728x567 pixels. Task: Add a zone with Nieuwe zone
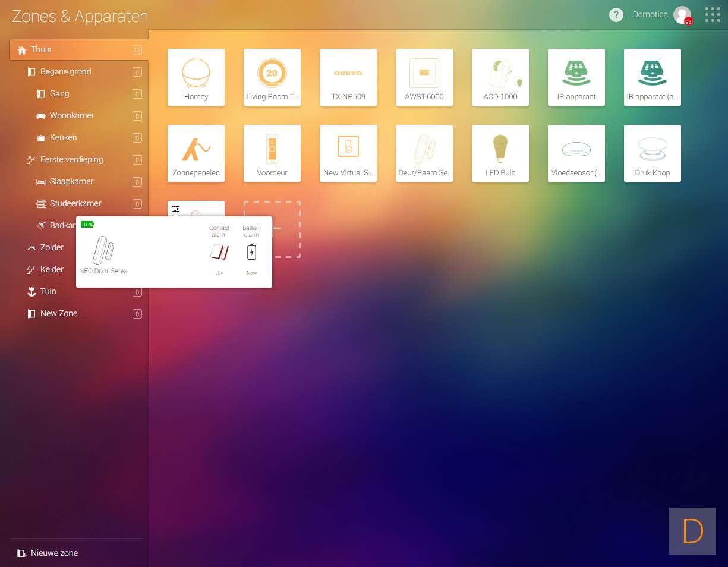point(48,553)
